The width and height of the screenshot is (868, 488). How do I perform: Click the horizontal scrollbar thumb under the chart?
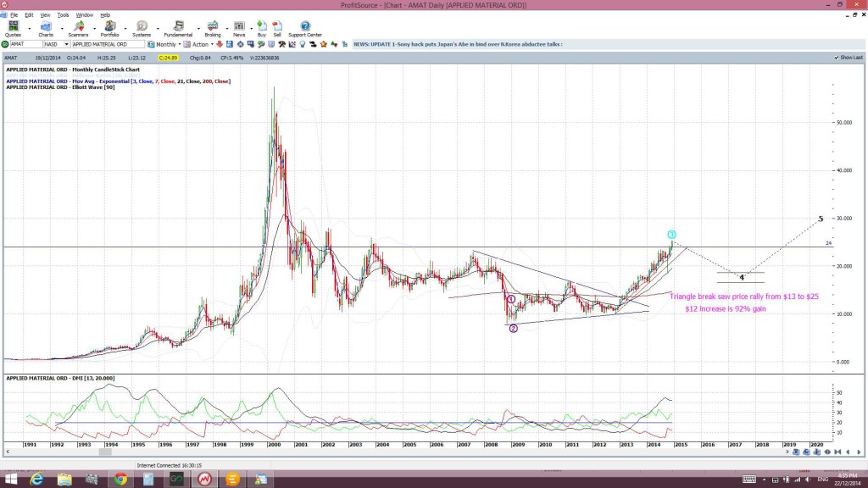[x=105, y=452]
